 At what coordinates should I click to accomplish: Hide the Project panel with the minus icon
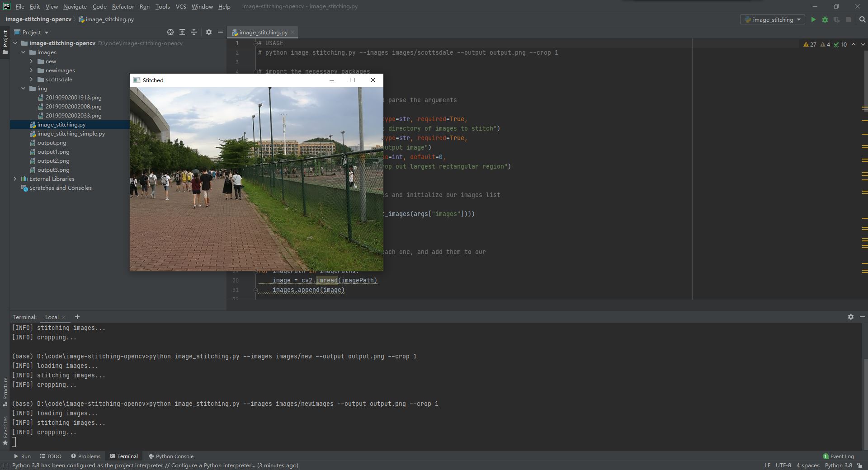[x=221, y=32]
